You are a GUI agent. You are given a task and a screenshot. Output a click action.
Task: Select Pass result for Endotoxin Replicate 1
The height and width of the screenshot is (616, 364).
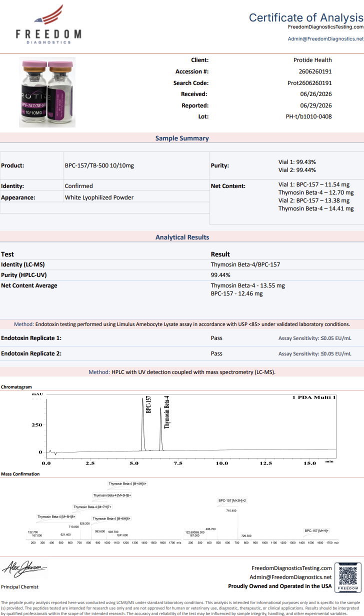click(216, 338)
